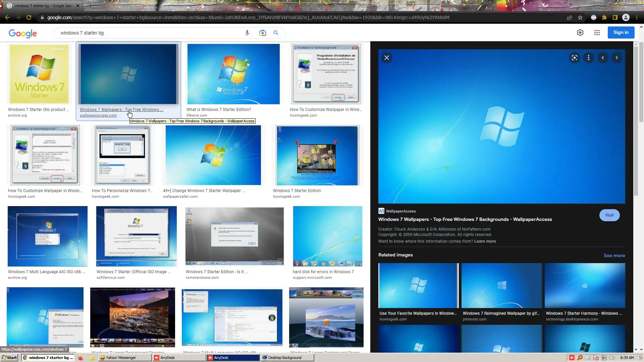Close the image preview panel
644x362 pixels.
[x=387, y=58]
